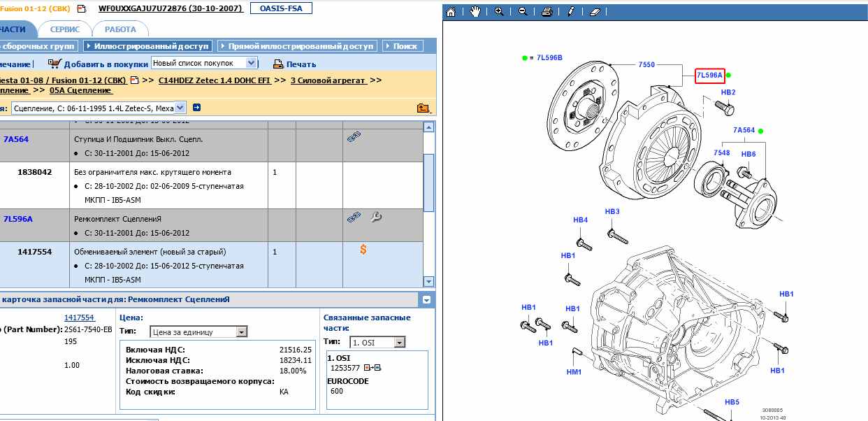The height and width of the screenshot is (421, 868).
Task: Activate the pen markup tool
Action: pos(571,12)
